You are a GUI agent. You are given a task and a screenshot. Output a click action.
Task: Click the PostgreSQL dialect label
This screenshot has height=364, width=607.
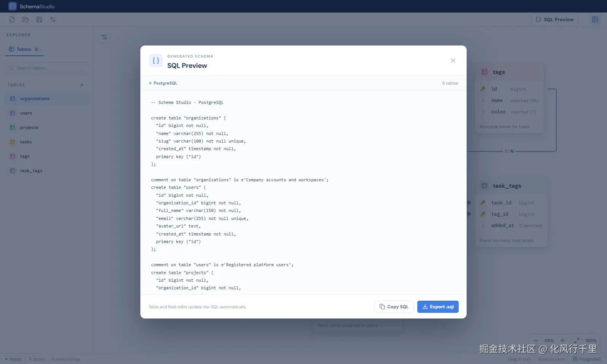165,83
